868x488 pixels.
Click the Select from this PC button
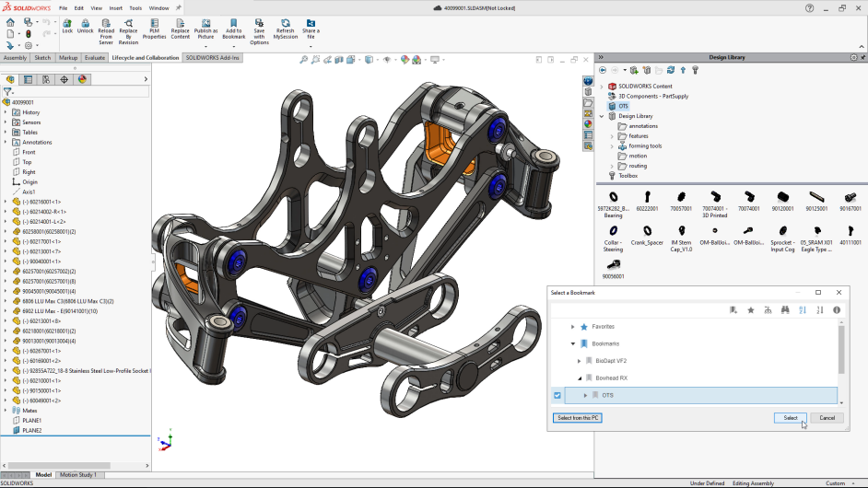[x=579, y=418]
